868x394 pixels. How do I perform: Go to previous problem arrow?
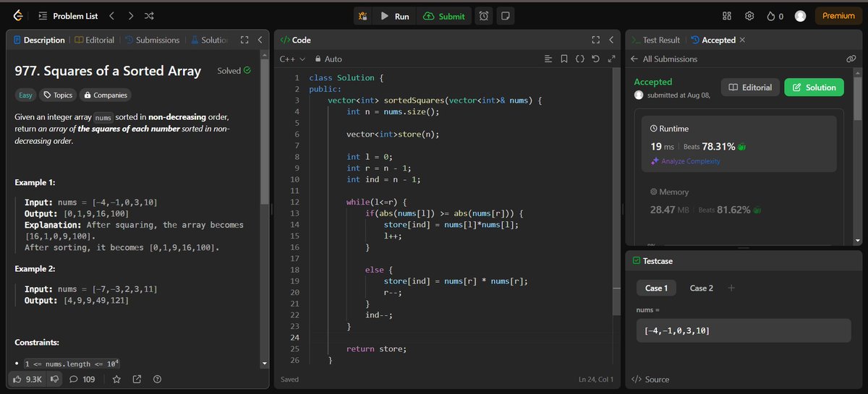[111, 15]
